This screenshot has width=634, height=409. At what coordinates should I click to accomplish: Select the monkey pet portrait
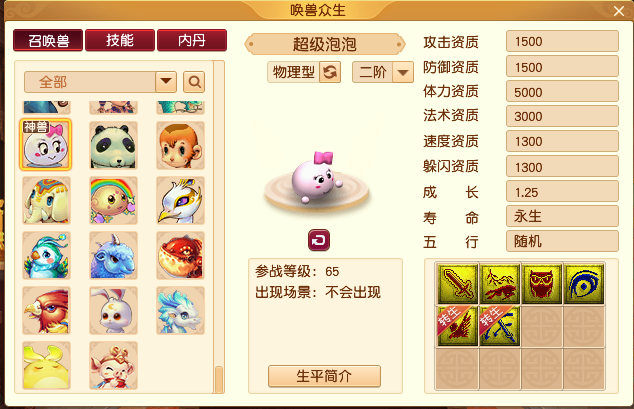180,145
